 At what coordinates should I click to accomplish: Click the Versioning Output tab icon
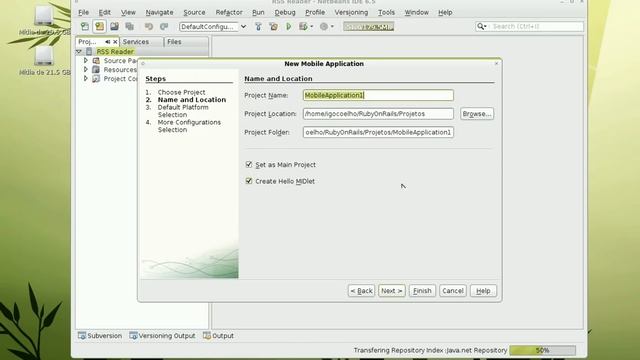(133, 336)
